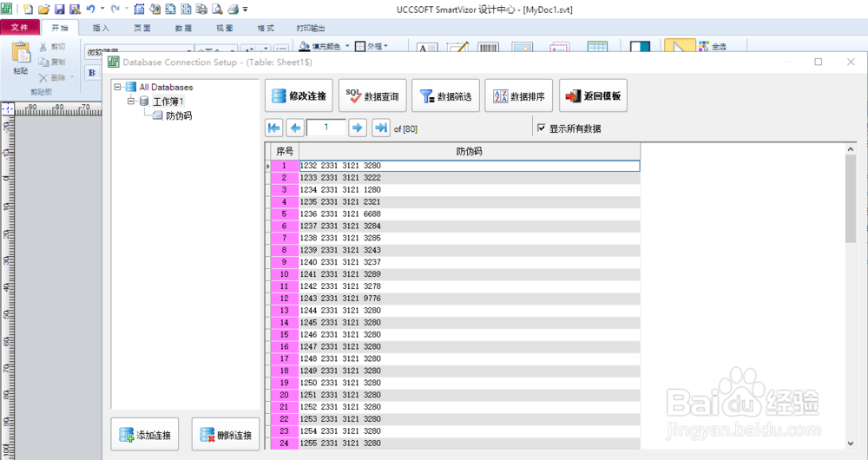Viewport: 868px width, 460px height.
Task: Switch to the 插入 ribbon tab
Action: [x=101, y=28]
